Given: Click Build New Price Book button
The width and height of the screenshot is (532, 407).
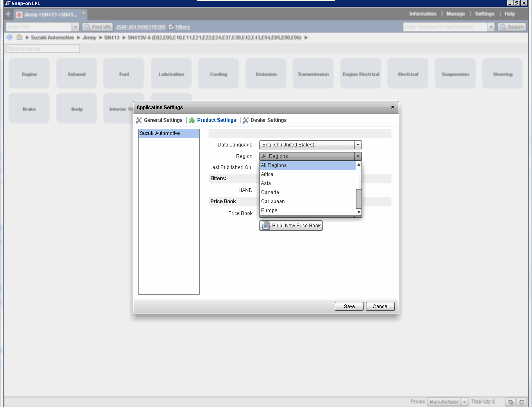Looking at the screenshot, I should coord(291,226).
